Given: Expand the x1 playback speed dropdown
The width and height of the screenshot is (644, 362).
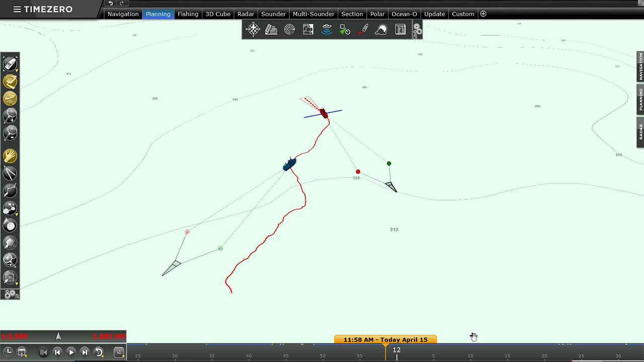Looking at the screenshot, I should (119, 352).
